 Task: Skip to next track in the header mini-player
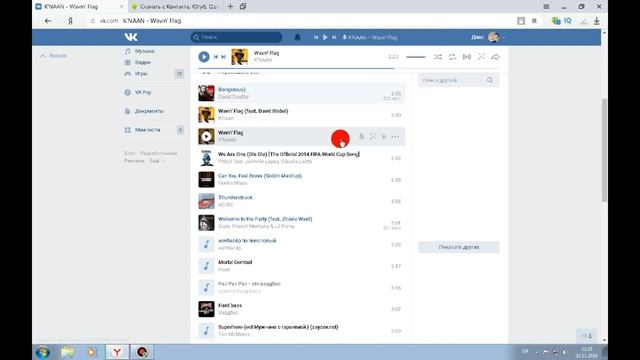coord(334,37)
